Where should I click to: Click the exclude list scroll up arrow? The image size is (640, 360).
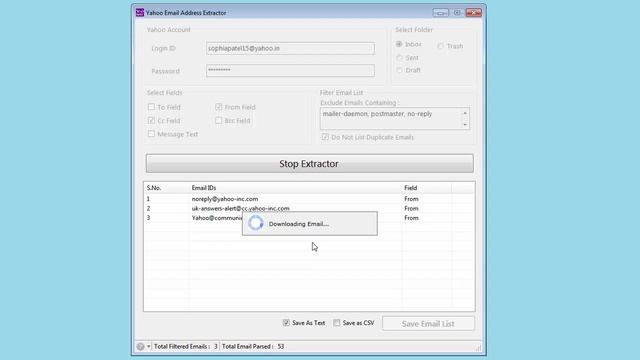pos(465,113)
